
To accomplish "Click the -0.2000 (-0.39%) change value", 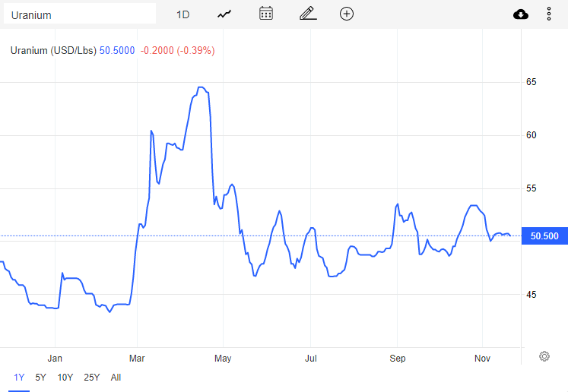I will coord(177,50).
